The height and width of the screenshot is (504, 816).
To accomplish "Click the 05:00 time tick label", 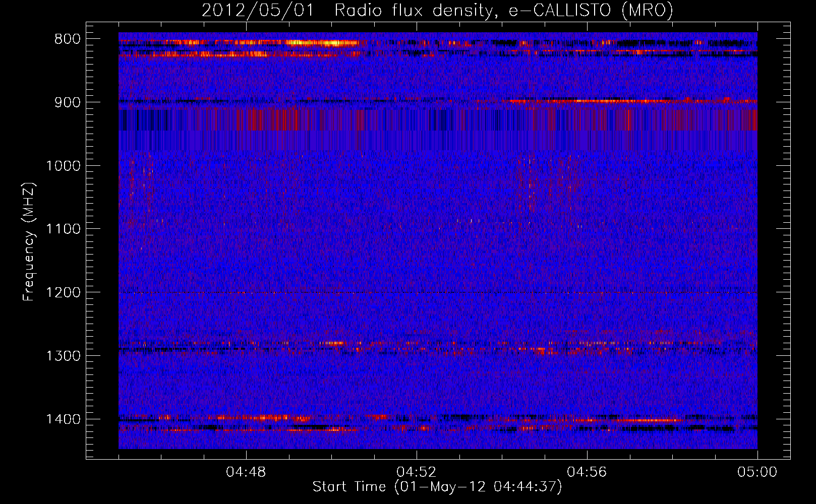I will (x=757, y=472).
